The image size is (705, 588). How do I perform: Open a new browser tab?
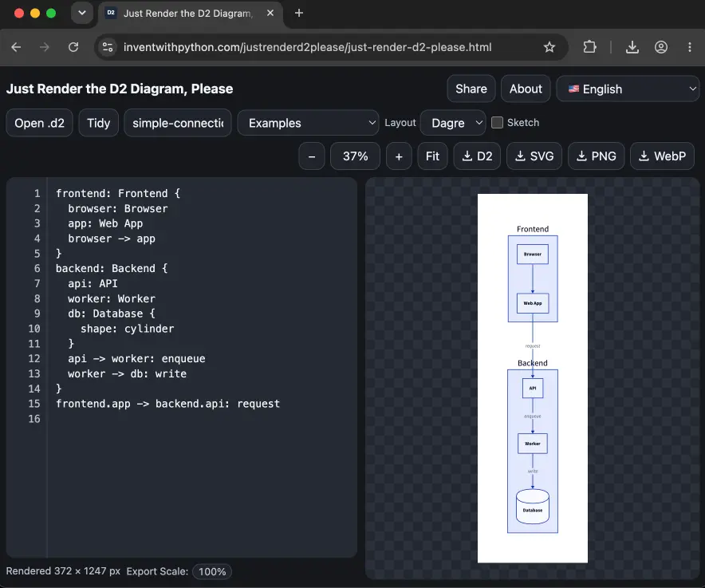(299, 13)
